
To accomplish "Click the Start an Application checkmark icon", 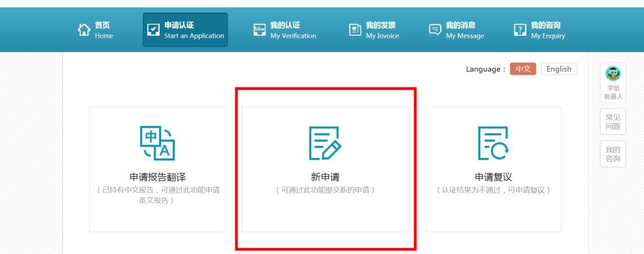I will (153, 30).
